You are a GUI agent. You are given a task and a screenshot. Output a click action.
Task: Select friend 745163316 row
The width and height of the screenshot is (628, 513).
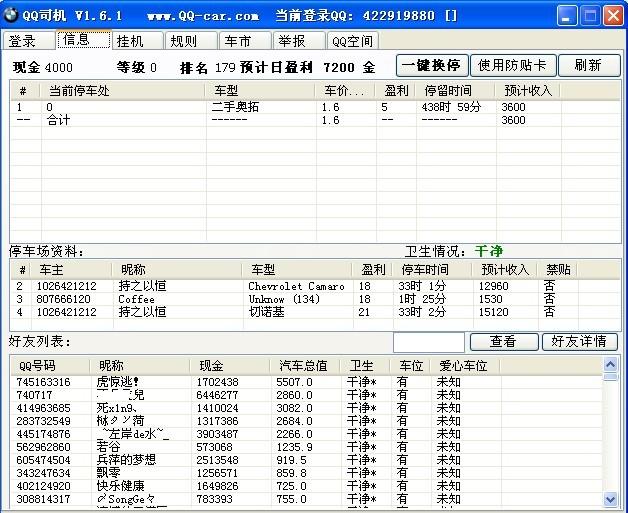[x=306, y=382]
